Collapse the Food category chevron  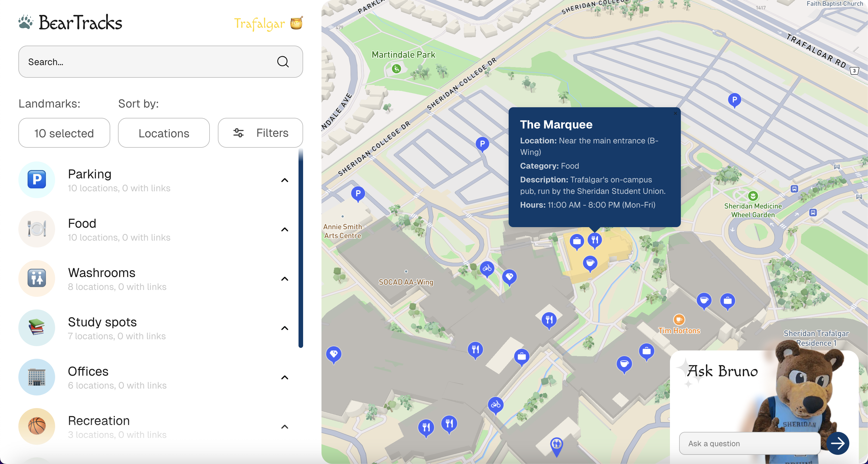(285, 230)
